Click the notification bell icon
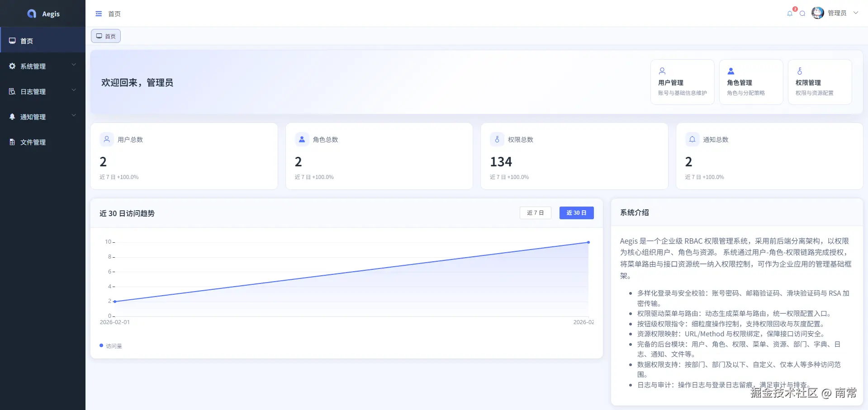Viewport: 868px width, 410px height. [x=789, y=13]
